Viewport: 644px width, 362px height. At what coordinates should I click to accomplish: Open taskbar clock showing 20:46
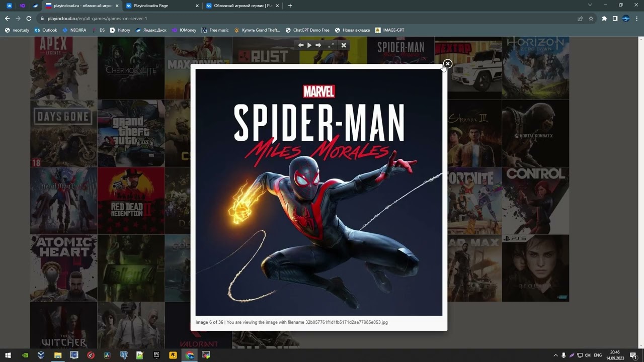pos(615,355)
